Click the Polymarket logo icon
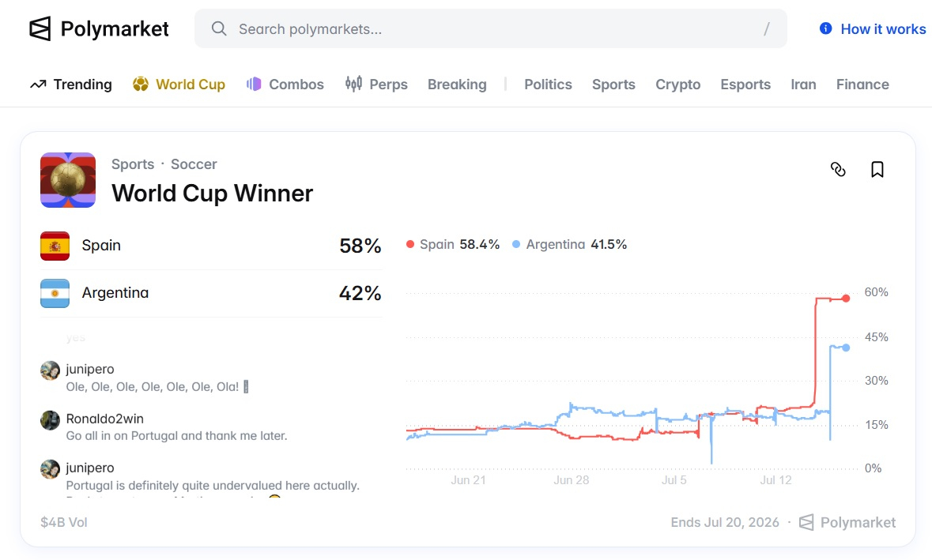Screen dimensions: 932x560 pyautogui.click(x=40, y=28)
